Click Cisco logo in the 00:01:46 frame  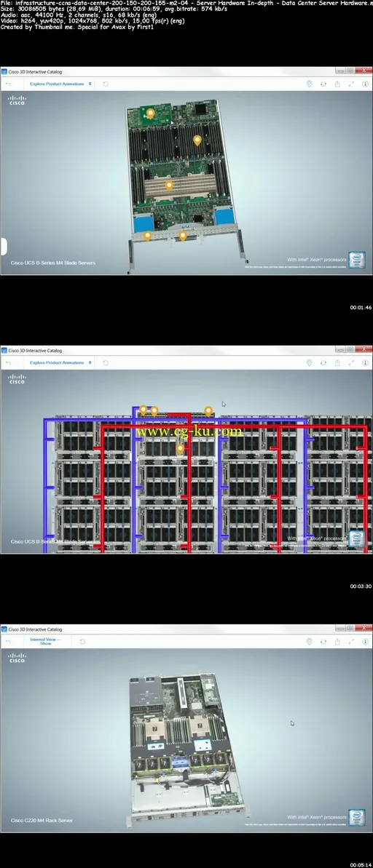[17, 100]
